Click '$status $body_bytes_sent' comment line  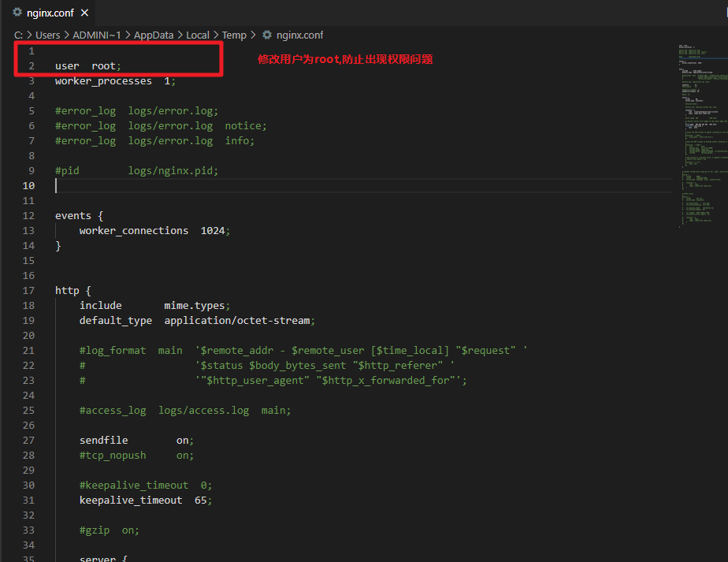pyautogui.click(x=267, y=366)
